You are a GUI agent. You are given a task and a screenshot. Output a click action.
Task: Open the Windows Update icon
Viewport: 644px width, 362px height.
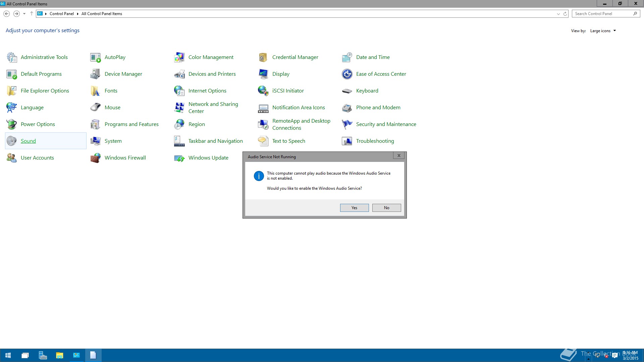click(x=179, y=158)
